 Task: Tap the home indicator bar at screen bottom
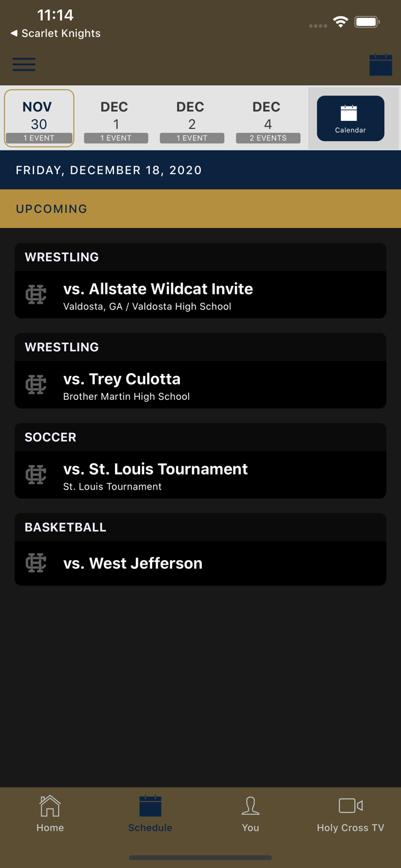200,858
